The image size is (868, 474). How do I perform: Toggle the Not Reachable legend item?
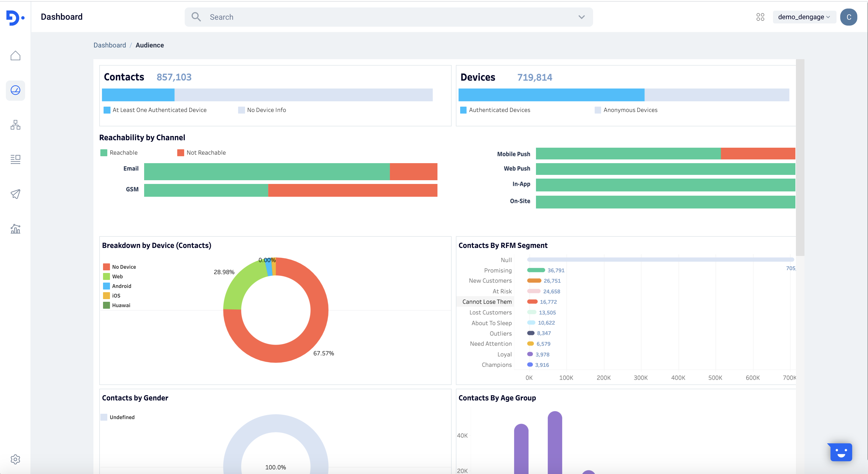pyautogui.click(x=202, y=153)
